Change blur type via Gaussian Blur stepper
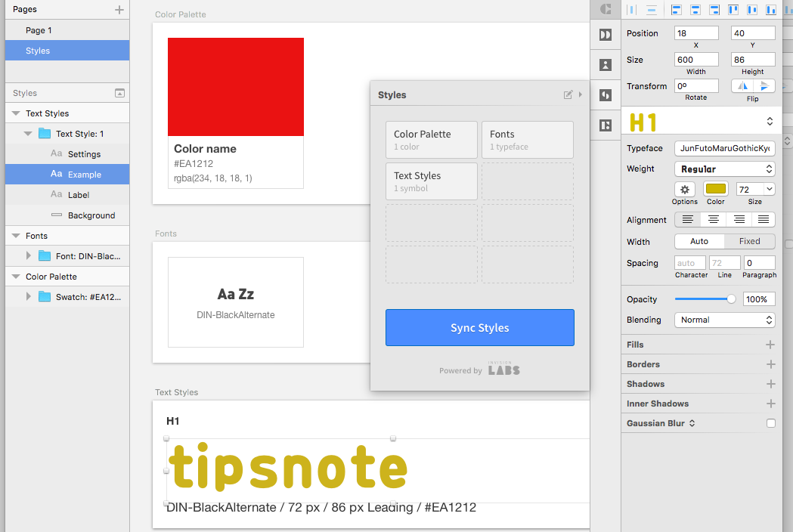 692,423
